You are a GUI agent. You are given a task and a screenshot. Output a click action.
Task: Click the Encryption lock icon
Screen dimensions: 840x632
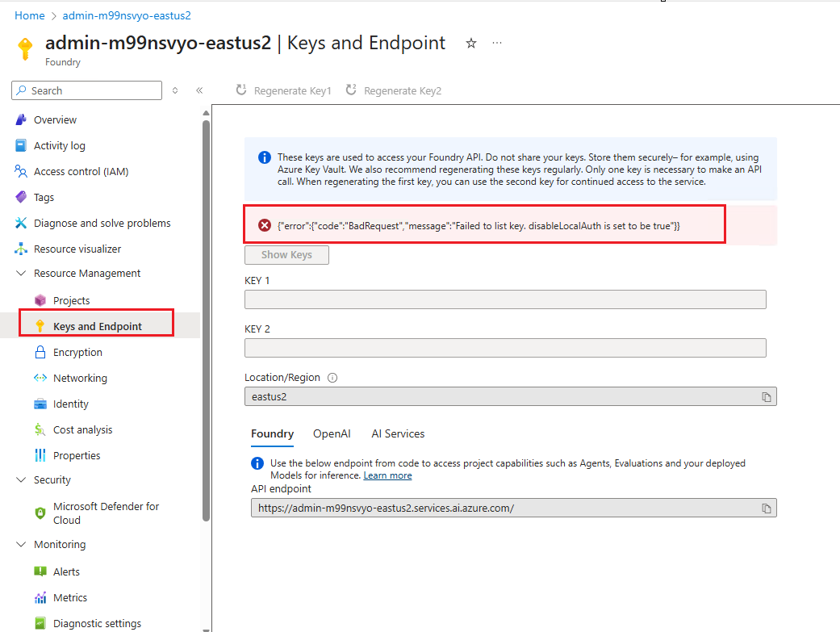(40, 352)
